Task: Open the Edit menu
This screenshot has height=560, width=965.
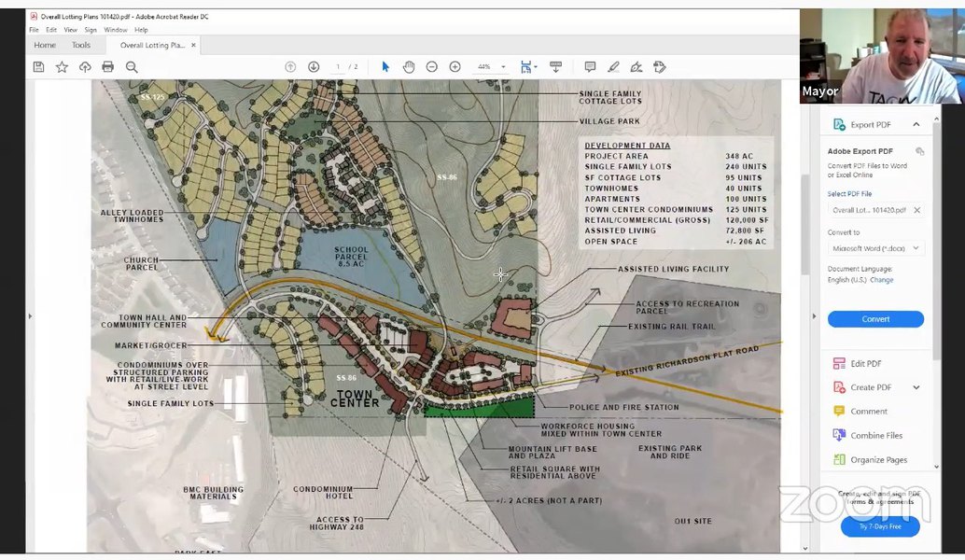Action: pyautogui.click(x=51, y=30)
